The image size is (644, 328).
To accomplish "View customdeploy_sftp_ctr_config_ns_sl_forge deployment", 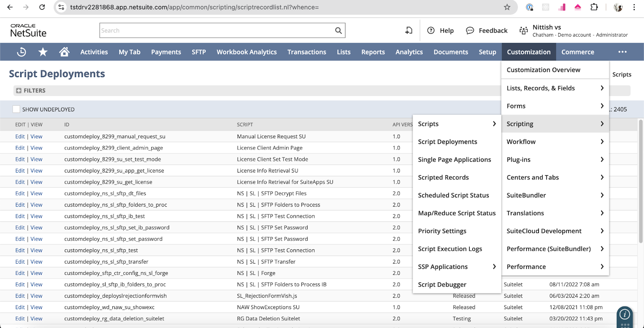I will [36, 273].
